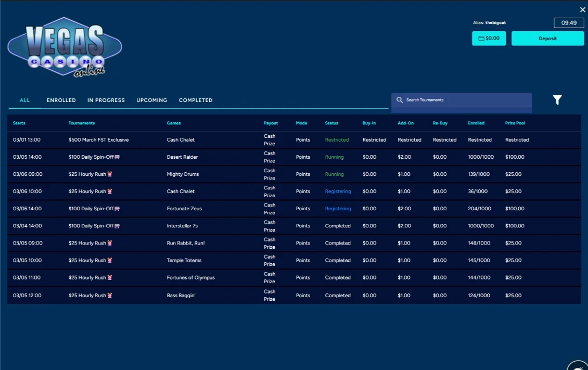Switch to the Enrolled tab

click(x=61, y=100)
